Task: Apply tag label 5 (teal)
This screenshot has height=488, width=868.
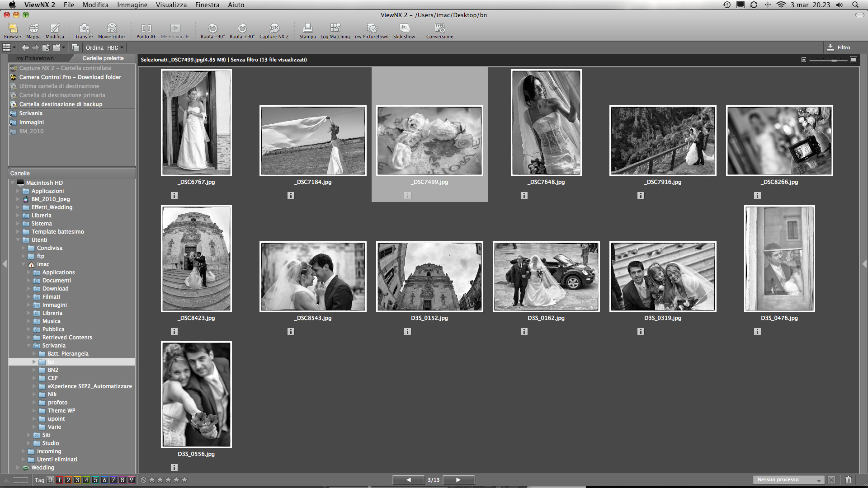Action: coord(95,480)
